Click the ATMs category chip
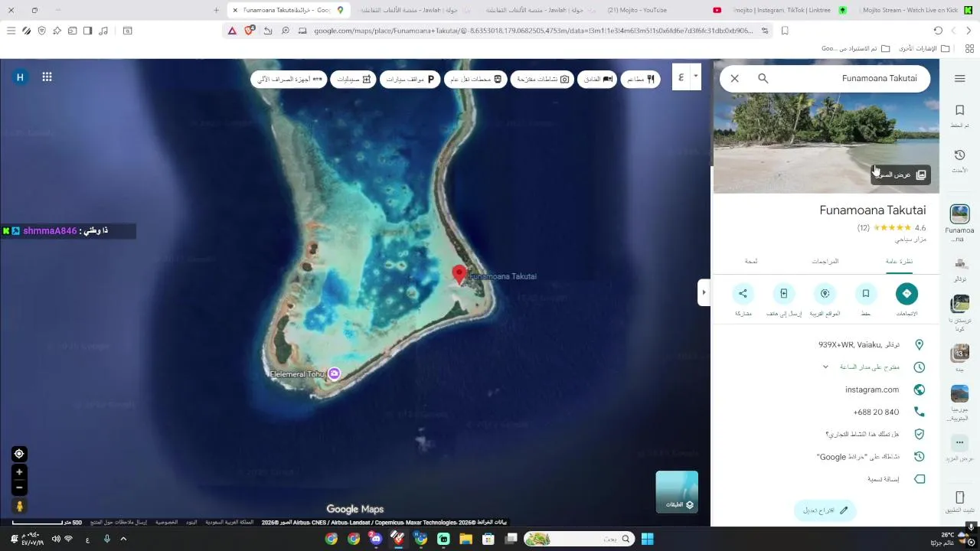Image resolution: width=980 pixels, height=551 pixels. tap(289, 79)
